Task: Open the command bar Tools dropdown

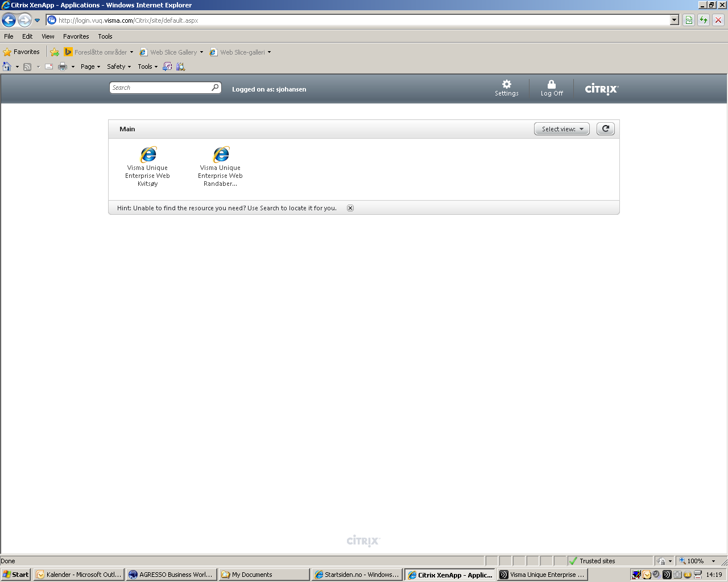Action: click(x=148, y=66)
